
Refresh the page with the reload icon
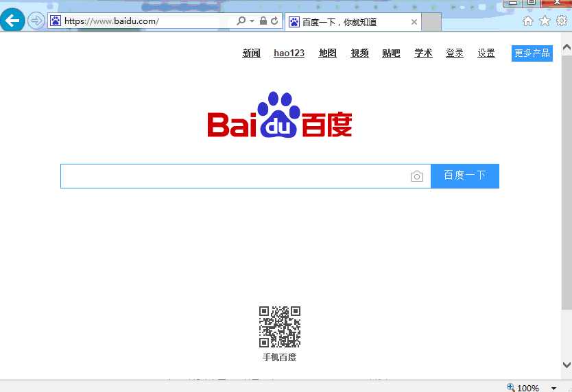pyautogui.click(x=274, y=21)
